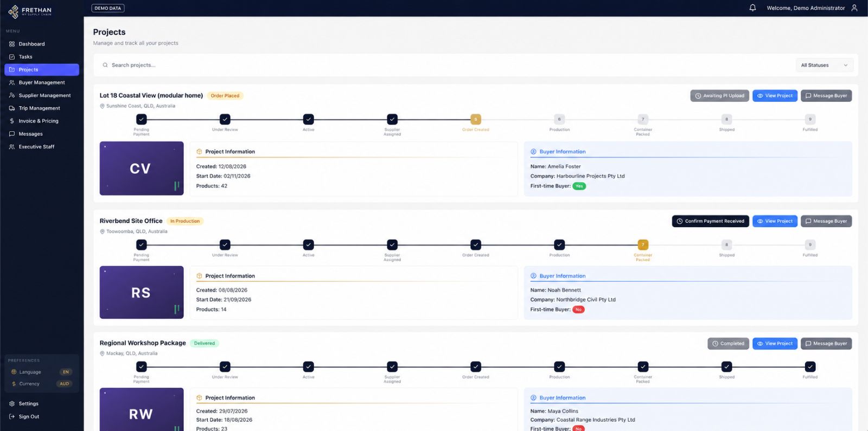Image resolution: width=868 pixels, height=431 pixels.
Task: Click the location pin for Sunshine Coast
Action: tap(102, 106)
